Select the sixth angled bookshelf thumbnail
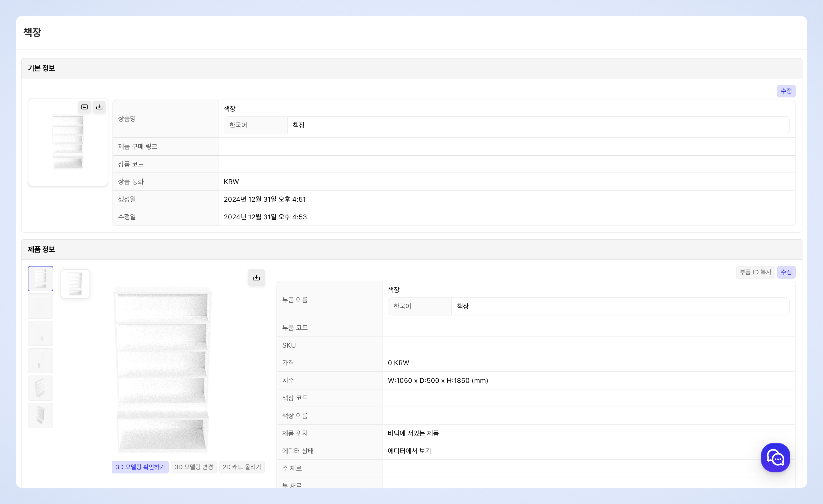This screenshot has width=823, height=504. [41, 416]
